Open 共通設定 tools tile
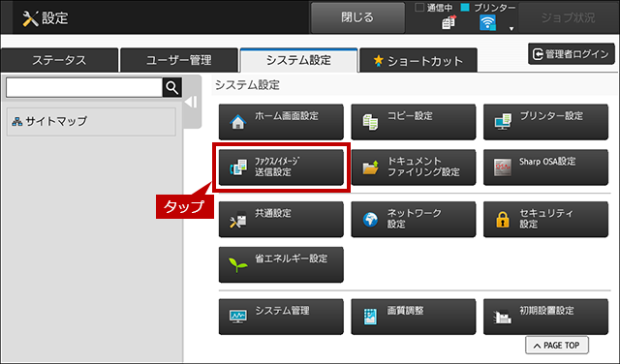The height and width of the screenshot is (364, 620). 281,220
